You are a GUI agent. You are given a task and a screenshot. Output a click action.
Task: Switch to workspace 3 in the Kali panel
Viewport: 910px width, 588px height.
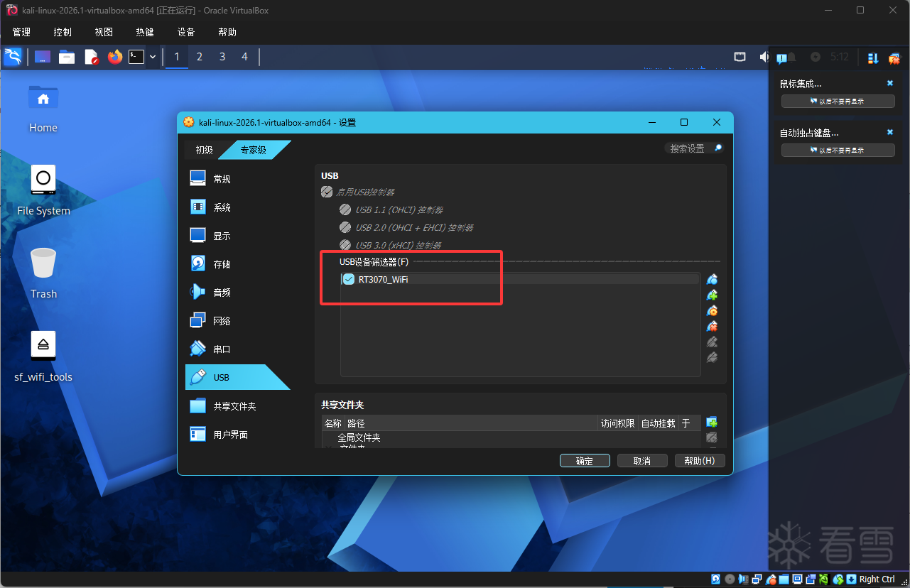(x=222, y=57)
